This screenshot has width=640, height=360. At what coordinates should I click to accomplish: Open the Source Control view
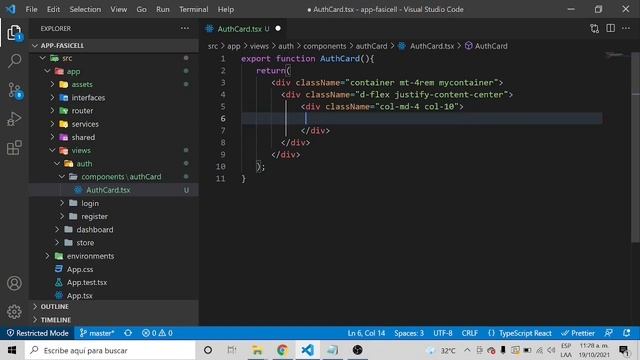[14, 90]
